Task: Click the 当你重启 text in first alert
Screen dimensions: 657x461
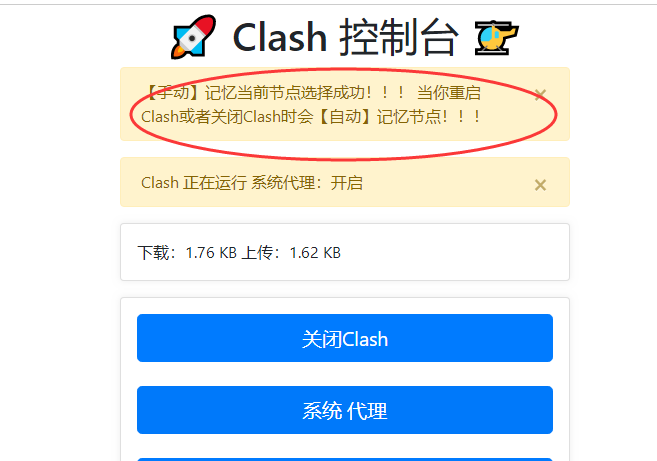Action: (x=449, y=93)
